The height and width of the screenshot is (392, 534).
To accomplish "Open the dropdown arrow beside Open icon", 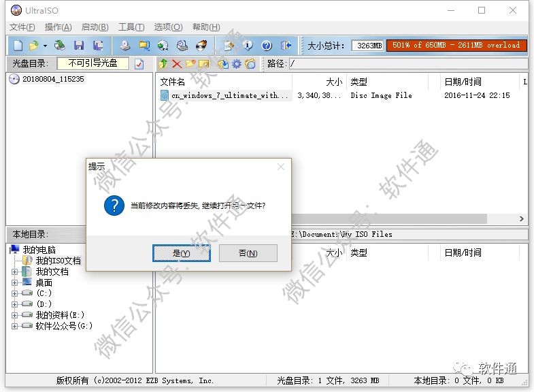I will (45, 46).
